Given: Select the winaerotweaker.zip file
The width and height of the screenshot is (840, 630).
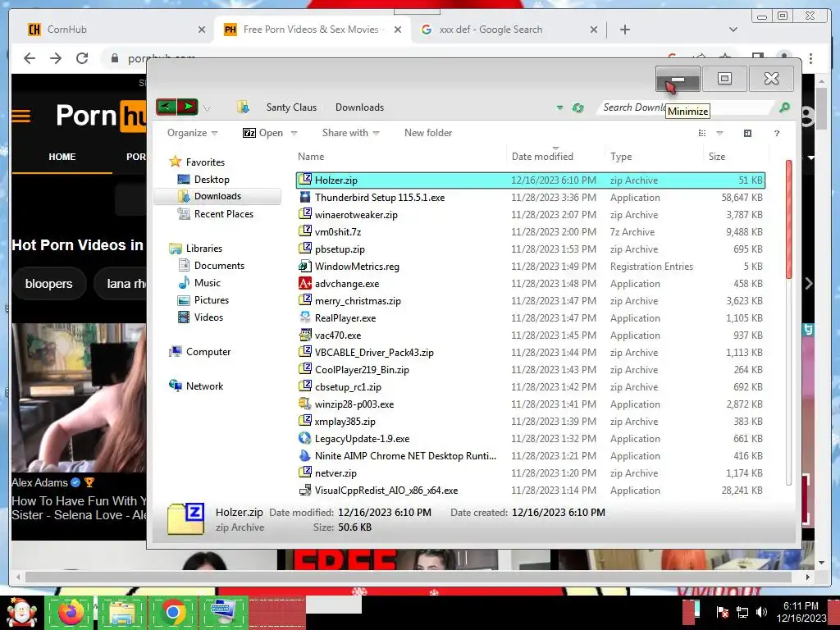Looking at the screenshot, I should click(356, 215).
